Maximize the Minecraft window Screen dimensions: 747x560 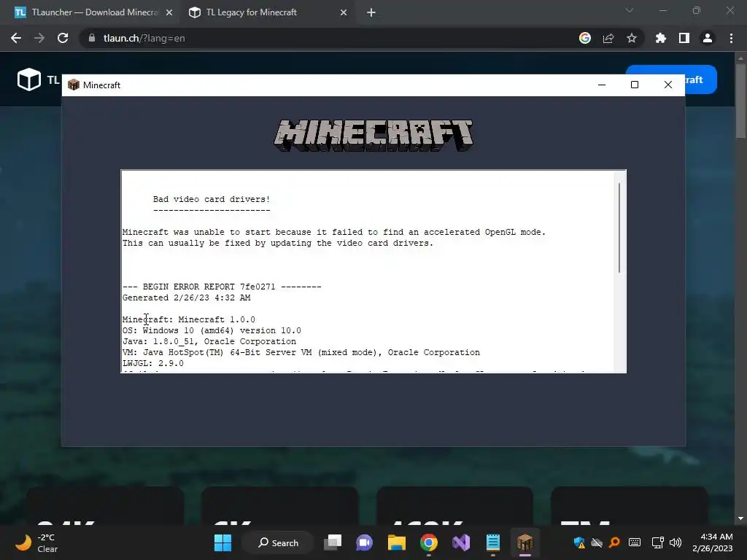(x=635, y=85)
